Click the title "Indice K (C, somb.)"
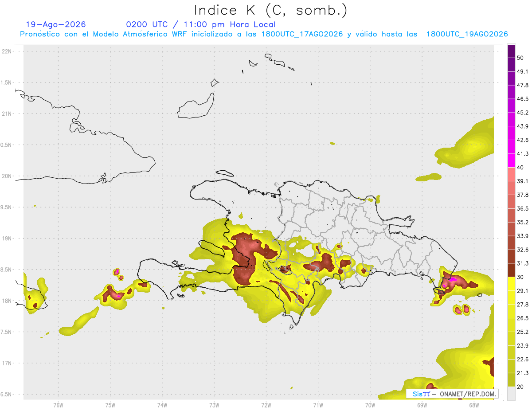 [x=270, y=10]
